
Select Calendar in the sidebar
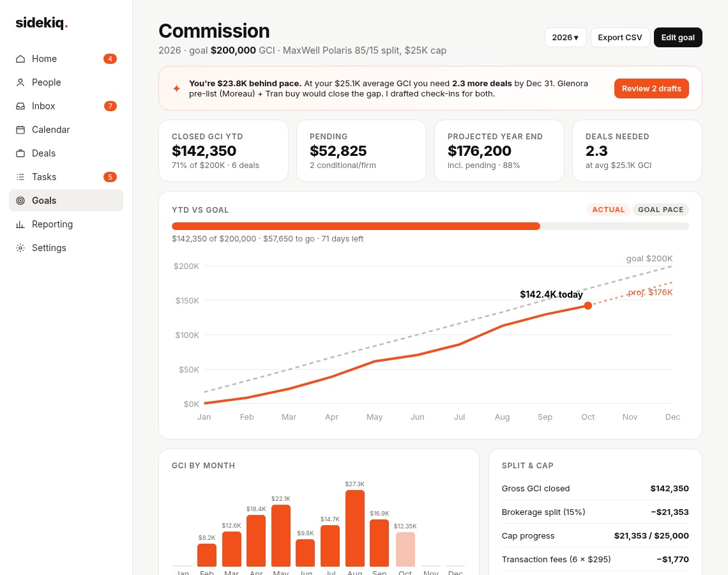pos(66,130)
